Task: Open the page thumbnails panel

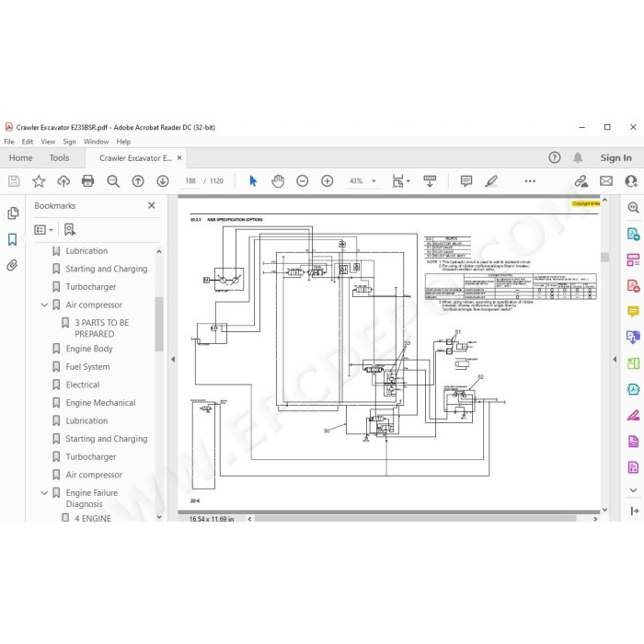Action: [x=13, y=213]
